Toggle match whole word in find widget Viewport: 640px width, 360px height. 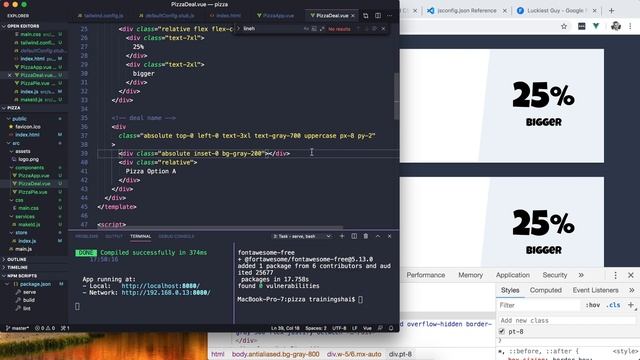tap(314, 29)
